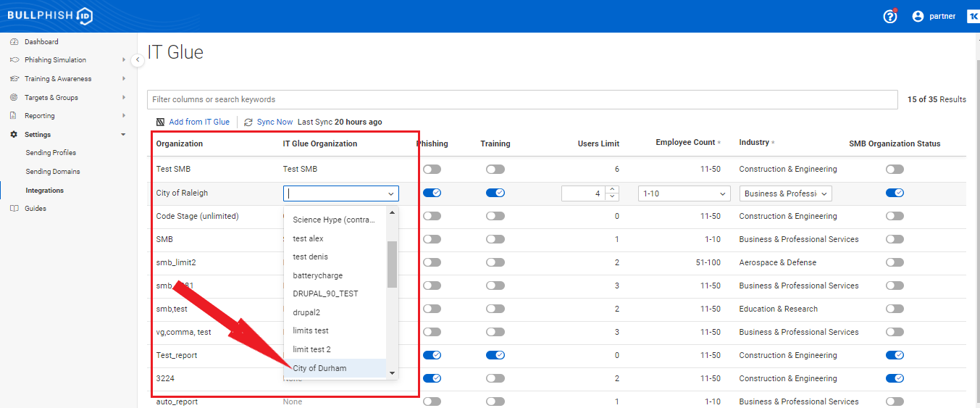The height and width of the screenshot is (408, 980).
Task: Open the partner user account icon
Action: coord(918,17)
